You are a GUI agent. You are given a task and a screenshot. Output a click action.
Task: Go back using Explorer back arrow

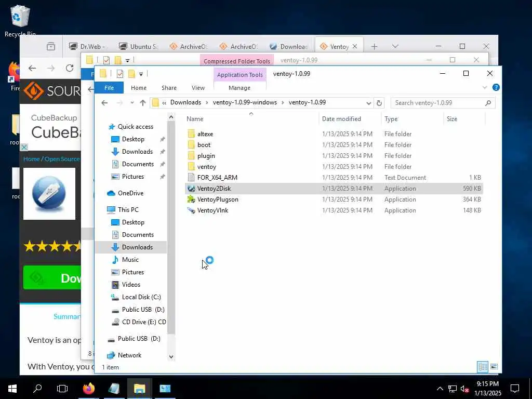(104, 102)
